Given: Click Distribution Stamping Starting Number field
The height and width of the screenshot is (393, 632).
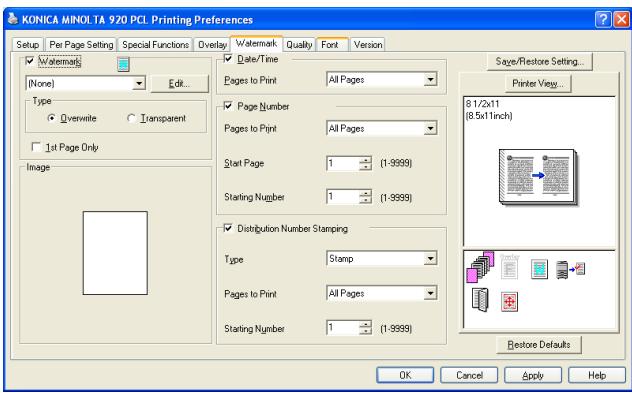Looking at the screenshot, I should click(343, 328).
